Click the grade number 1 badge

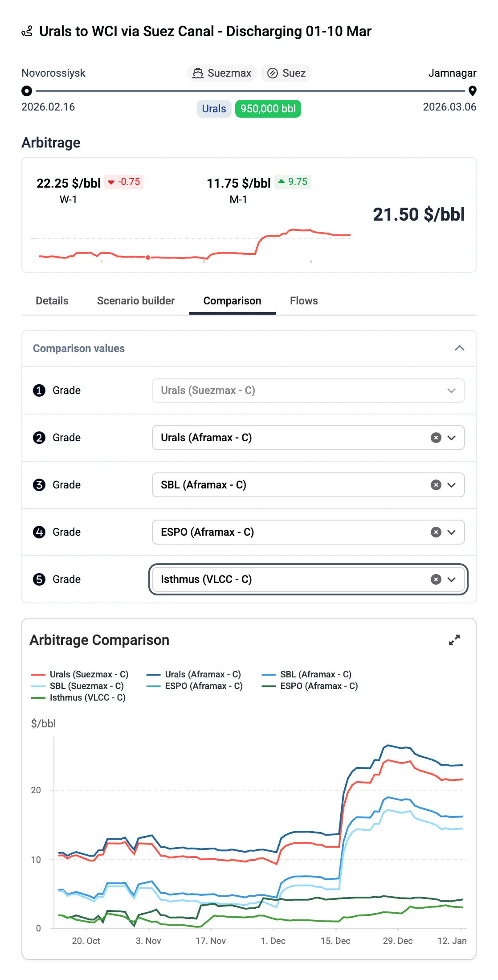pyautogui.click(x=39, y=390)
